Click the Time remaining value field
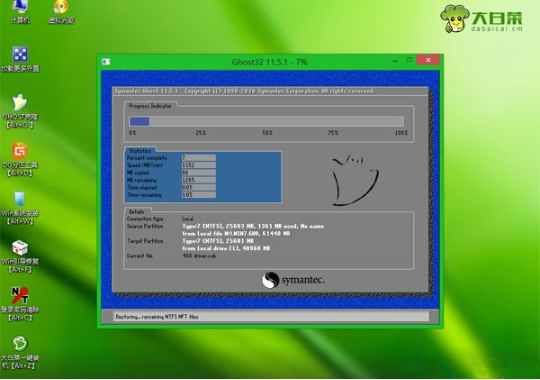The height and width of the screenshot is (380, 540). coord(199,195)
